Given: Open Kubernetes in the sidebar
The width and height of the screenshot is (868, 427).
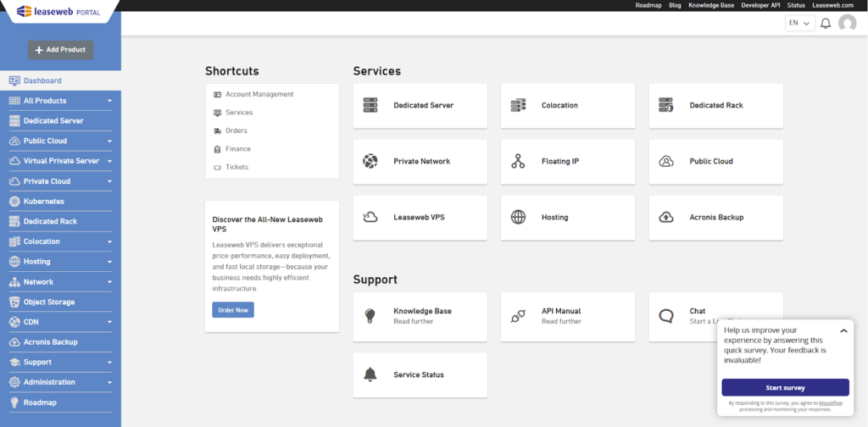Looking at the screenshot, I should (x=60, y=202).
